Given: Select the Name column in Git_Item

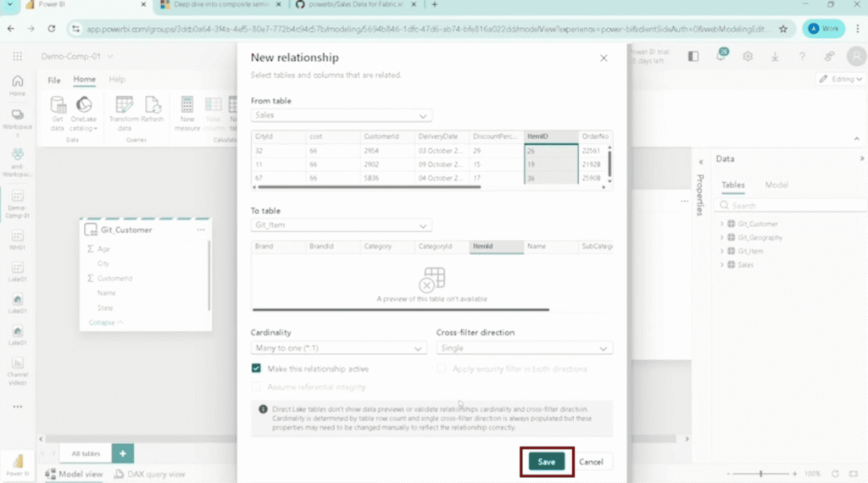Looking at the screenshot, I should 550,247.
